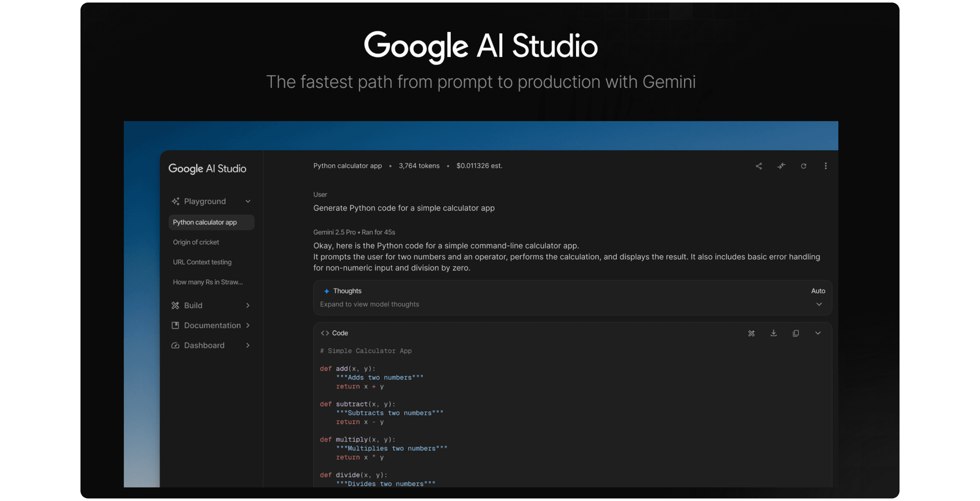The image size is (980, 501).
Task: Open the How many Rs in Straw chat
Action: pos(208,282)
